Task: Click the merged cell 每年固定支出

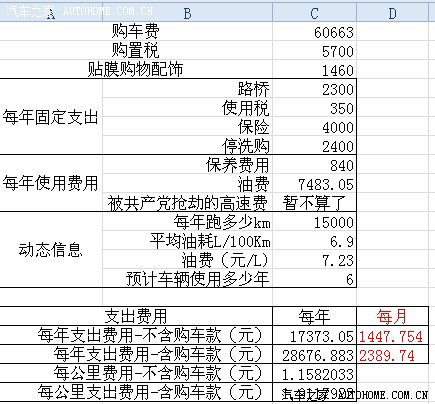Action: (x=51, y=117)
